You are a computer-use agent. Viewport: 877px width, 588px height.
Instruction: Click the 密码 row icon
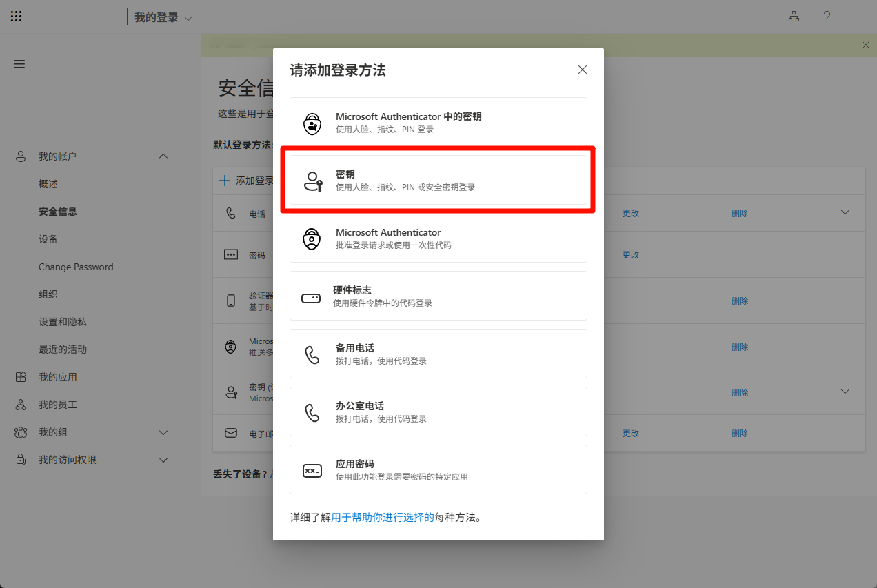[231, 254]
